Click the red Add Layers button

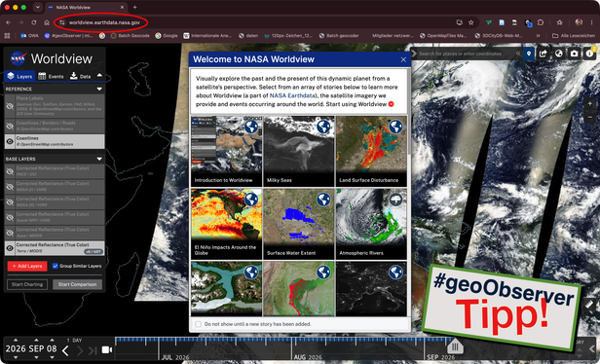point(27,266)
